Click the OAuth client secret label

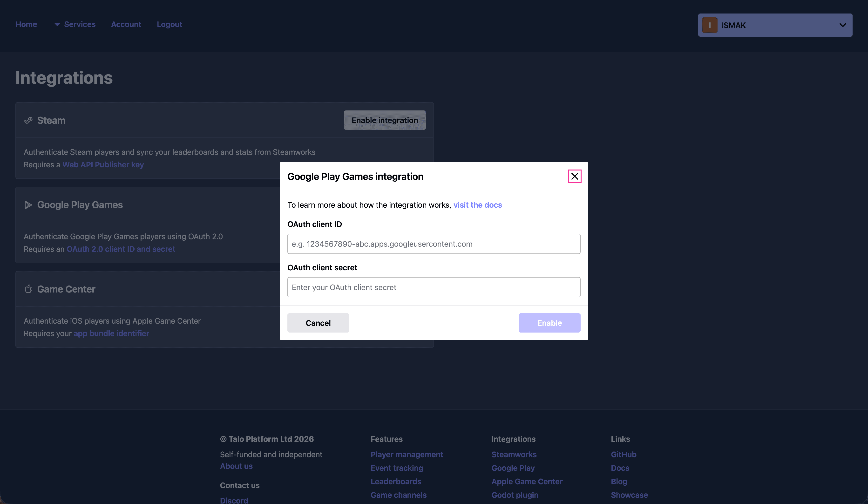tap(322, 268)
